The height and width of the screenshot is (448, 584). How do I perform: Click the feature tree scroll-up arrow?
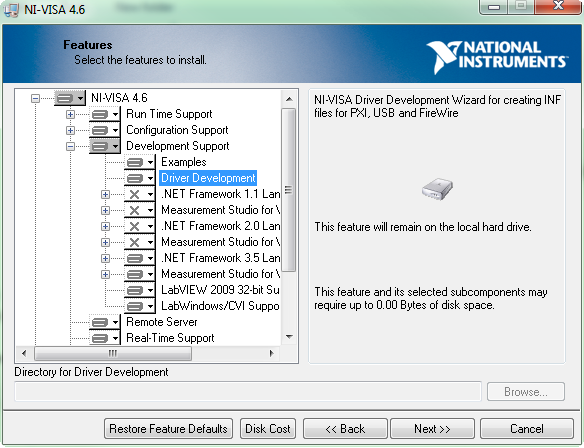pos(289,99)
